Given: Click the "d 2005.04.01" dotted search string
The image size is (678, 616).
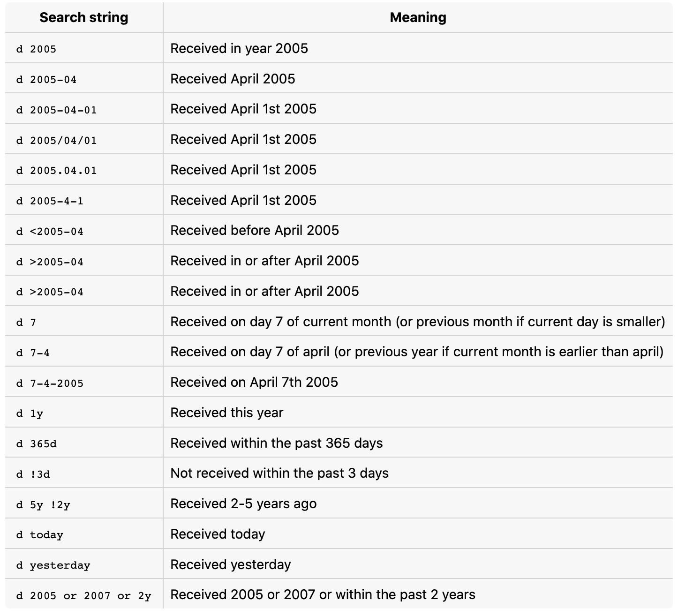Looking at the screenshot, I should coord(56,171).
